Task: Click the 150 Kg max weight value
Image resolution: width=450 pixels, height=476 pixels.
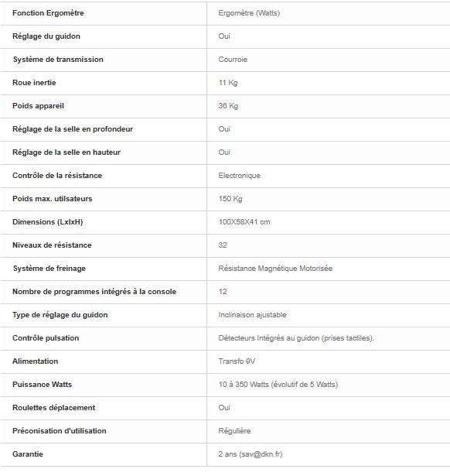Action: click(230, 199)
